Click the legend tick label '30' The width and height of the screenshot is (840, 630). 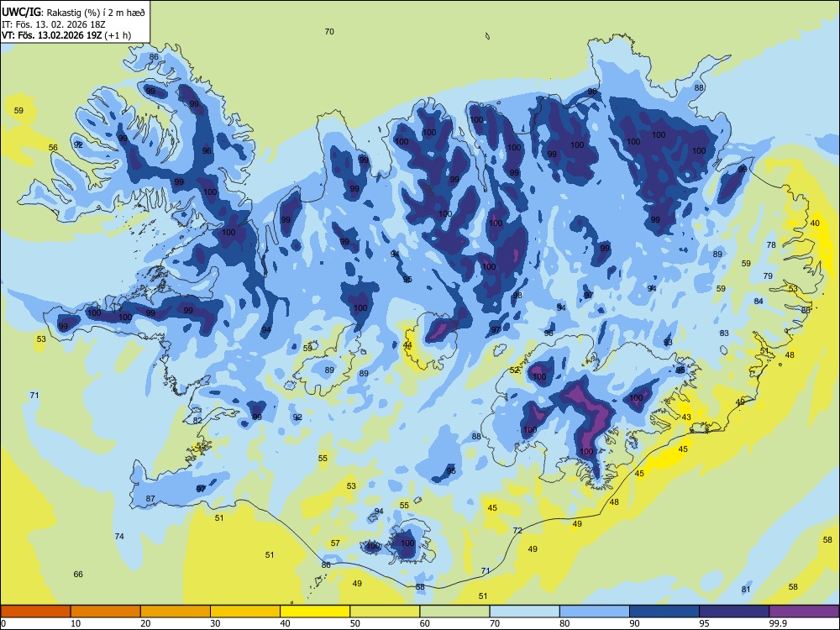(x=215, y=623)
